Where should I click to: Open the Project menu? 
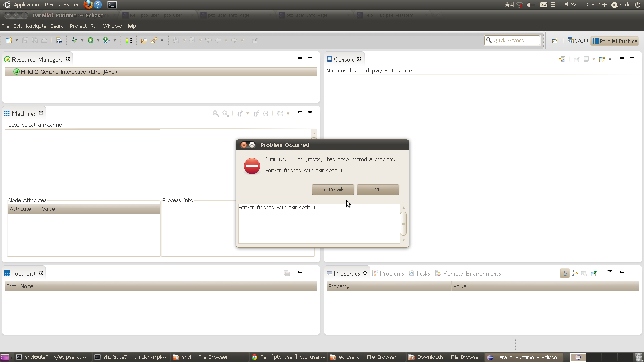(x=78, y=26)
